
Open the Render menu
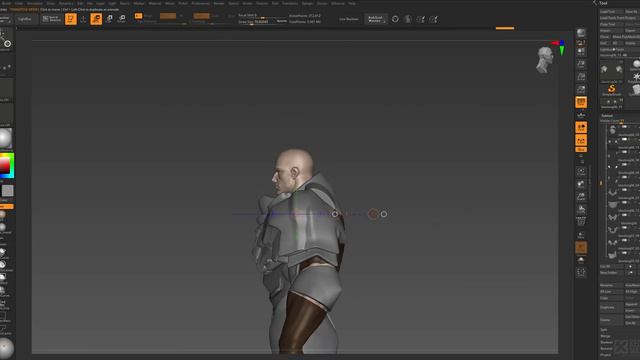219,3
